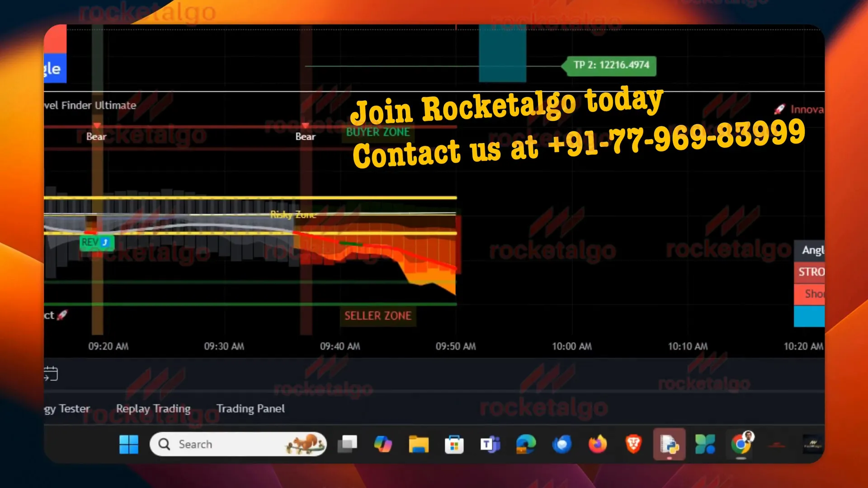Screen dimensions: 868x488
Task: Click the Bear marker near 09:20 AM
Action: click(x=96, y=136)
